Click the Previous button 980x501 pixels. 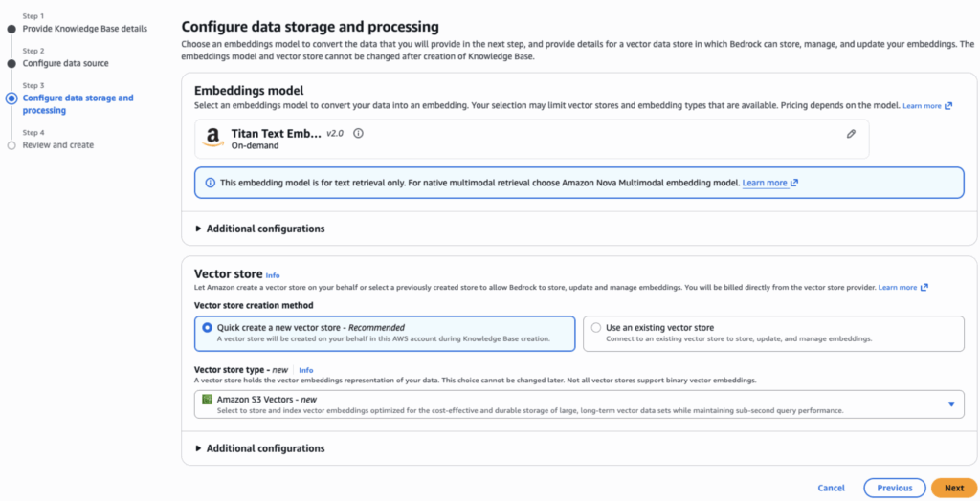tap(894, 488)
